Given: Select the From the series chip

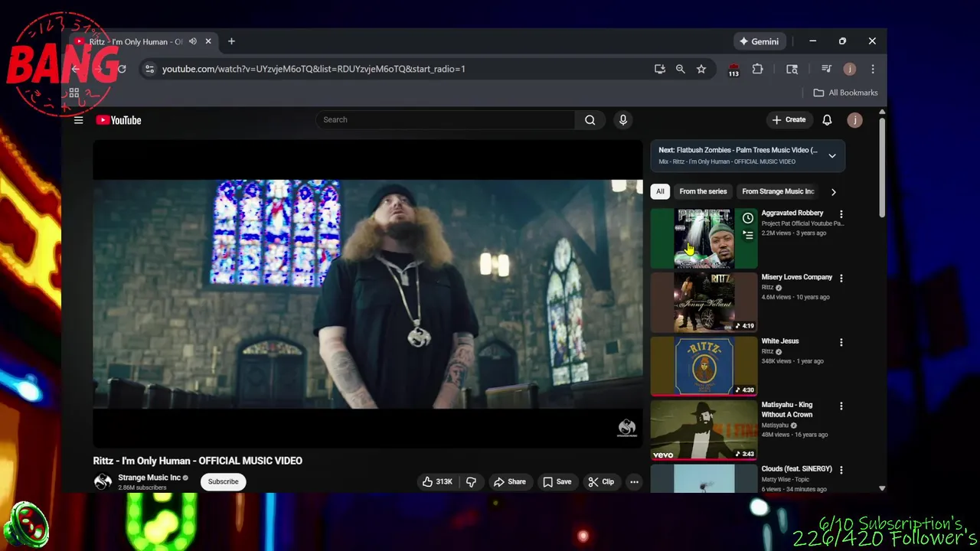Looking at the screenshot, I should coord(703,191).
